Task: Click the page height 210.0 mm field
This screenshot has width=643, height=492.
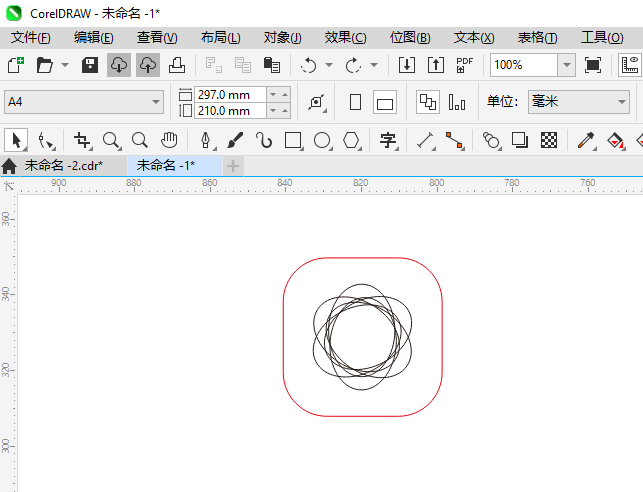Action: (230, 111)
